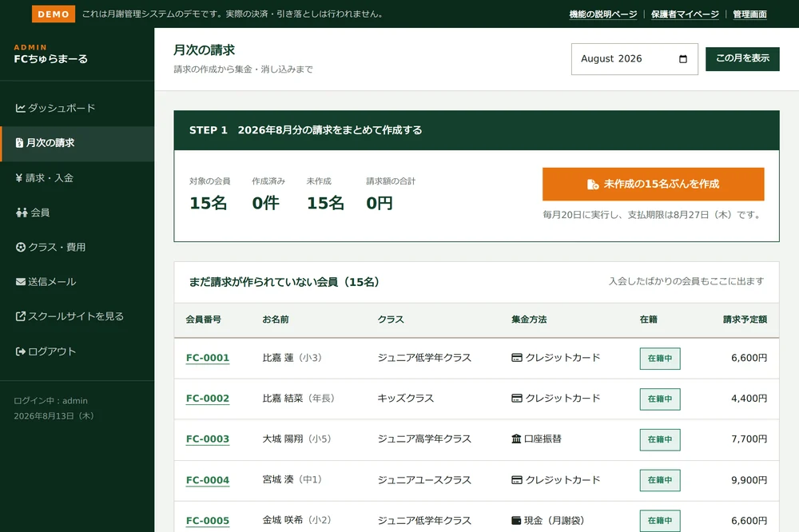Click the envelope icon beside 送信メール
The width and height of the screenshot is (799, 532).
tap(21, 282)
